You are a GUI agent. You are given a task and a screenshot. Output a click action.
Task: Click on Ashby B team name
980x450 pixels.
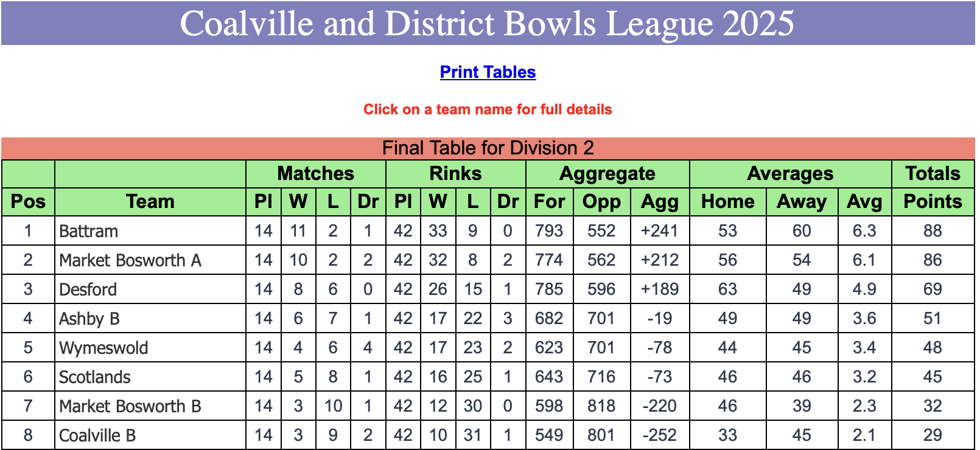[89, 319]
